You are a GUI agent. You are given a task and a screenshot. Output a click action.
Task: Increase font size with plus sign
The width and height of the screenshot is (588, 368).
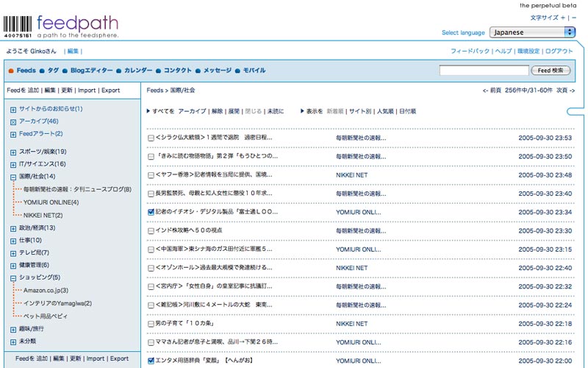[562, 18]
